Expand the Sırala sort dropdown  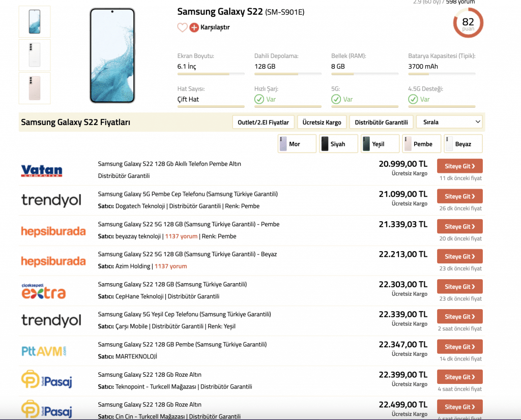450,122
